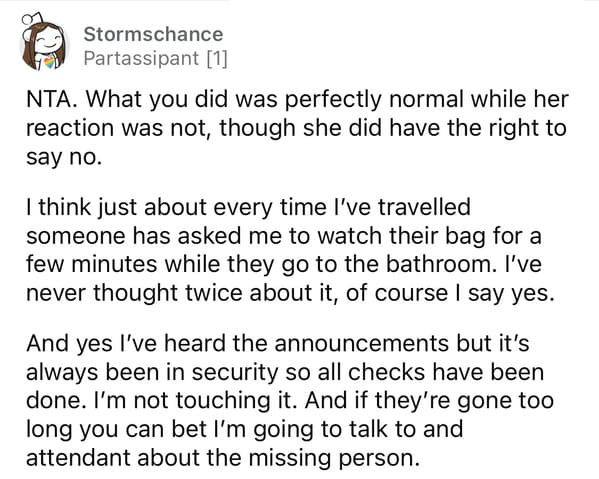This screenshot has height=479, width=599.
Task: Click the Partassipant [1] flair label
Action: 155,58
